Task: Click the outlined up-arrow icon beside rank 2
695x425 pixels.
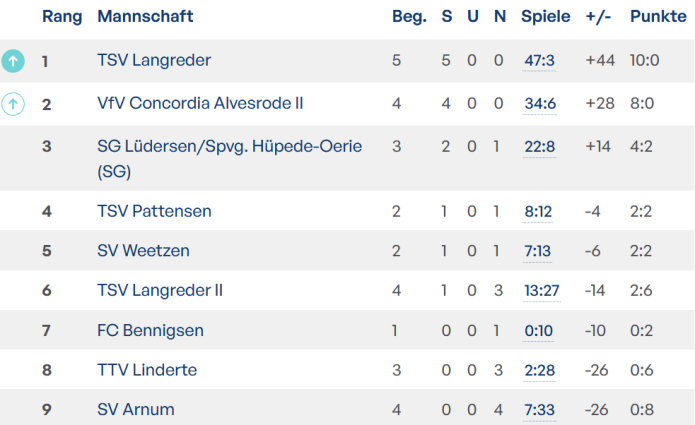Action: click(13, 104)
